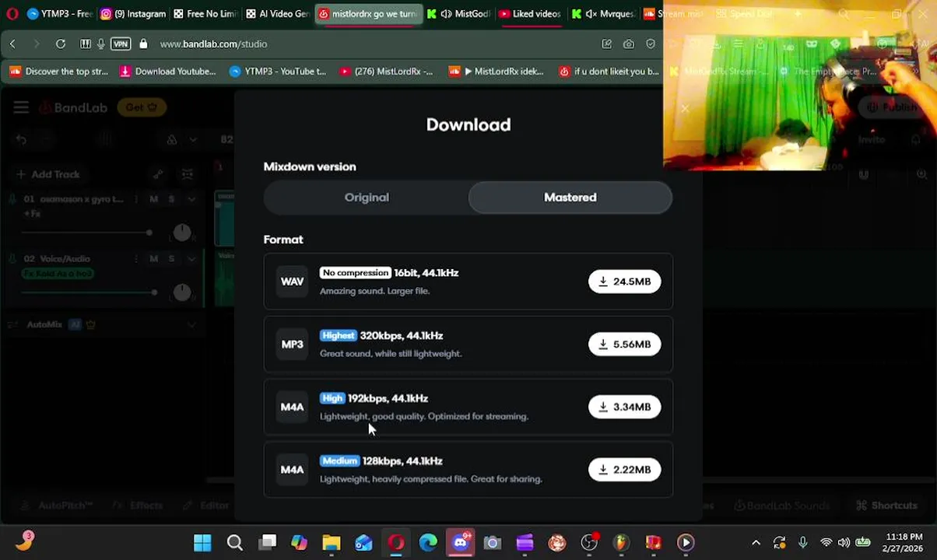The image size is (937, 560).
Task: Click the webcam overlay thumbnail
Action: (799, 86)
